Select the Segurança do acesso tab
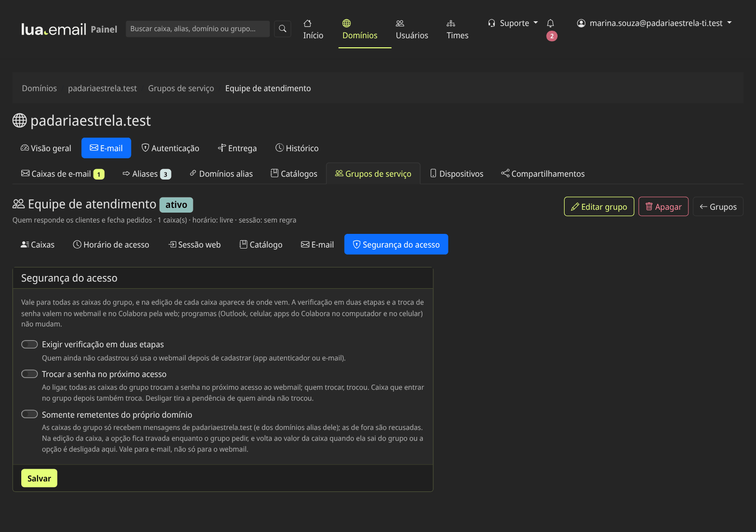756x532 pixels. 396,245
